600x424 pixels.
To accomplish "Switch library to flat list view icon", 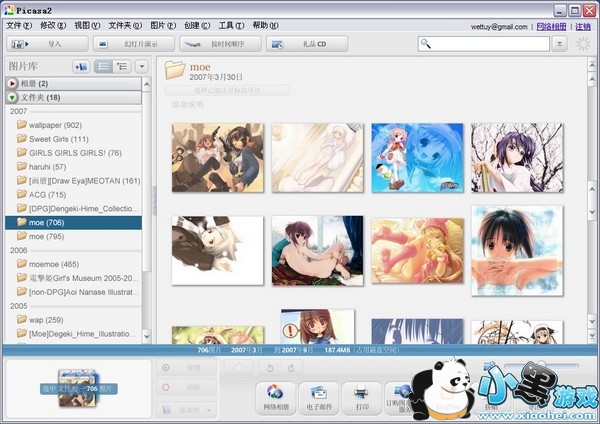I will (103, 66).
